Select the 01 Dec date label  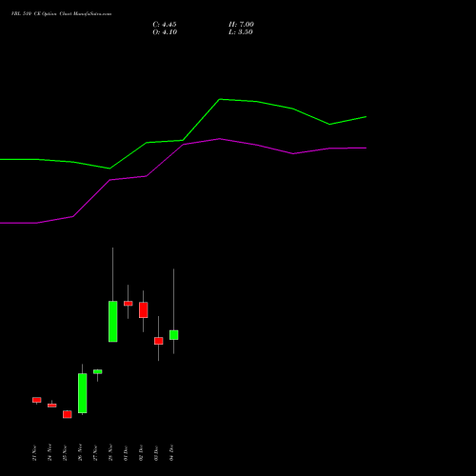coord(126,453)
